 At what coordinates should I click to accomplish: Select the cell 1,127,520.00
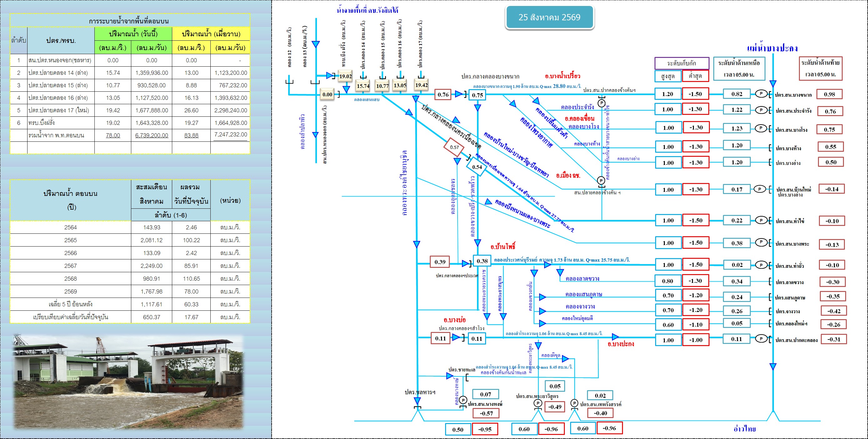pyautogui.click(x=152, y=98)
